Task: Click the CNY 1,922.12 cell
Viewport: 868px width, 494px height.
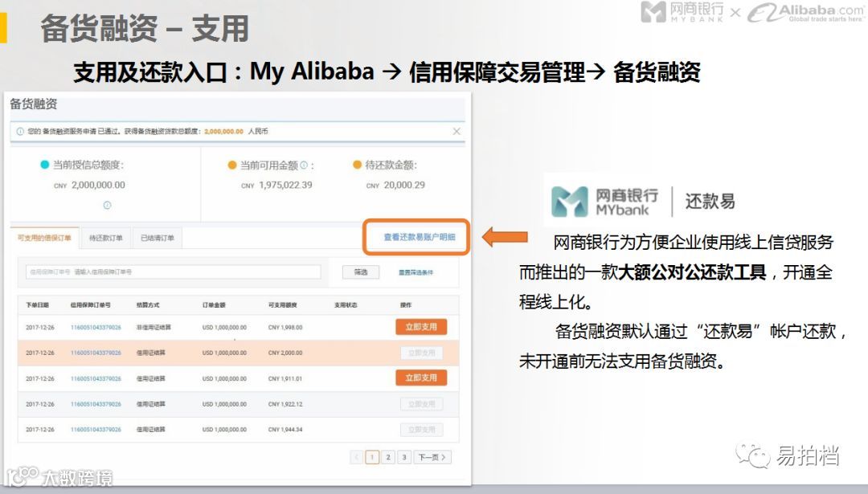Action: [285, 404]
